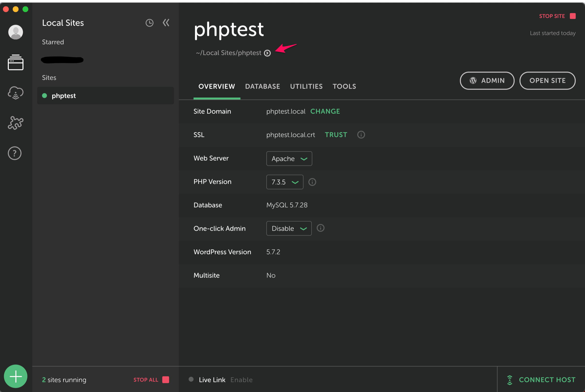Open the add-ons puzzle piece icon
Image resolution: width=585 pixels, height=392 pixels.
click(15, 123)
